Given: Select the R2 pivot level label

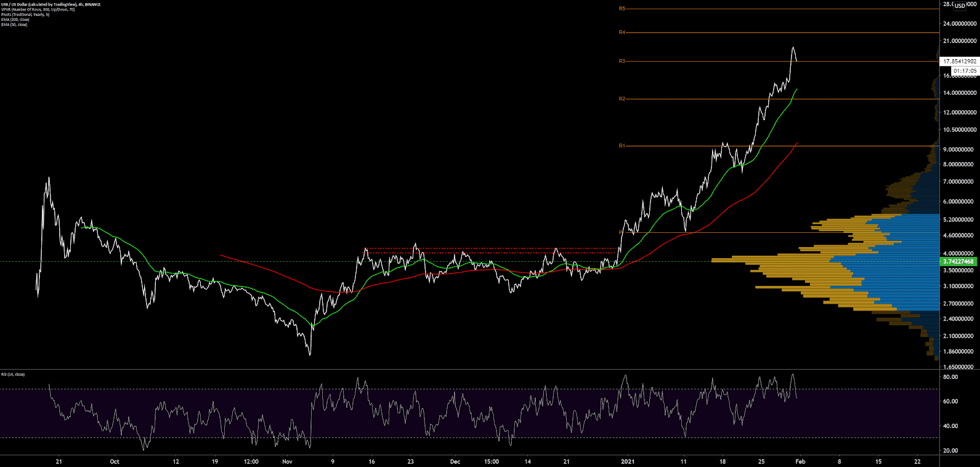Looking at the screenshot, I should point(622,99).
